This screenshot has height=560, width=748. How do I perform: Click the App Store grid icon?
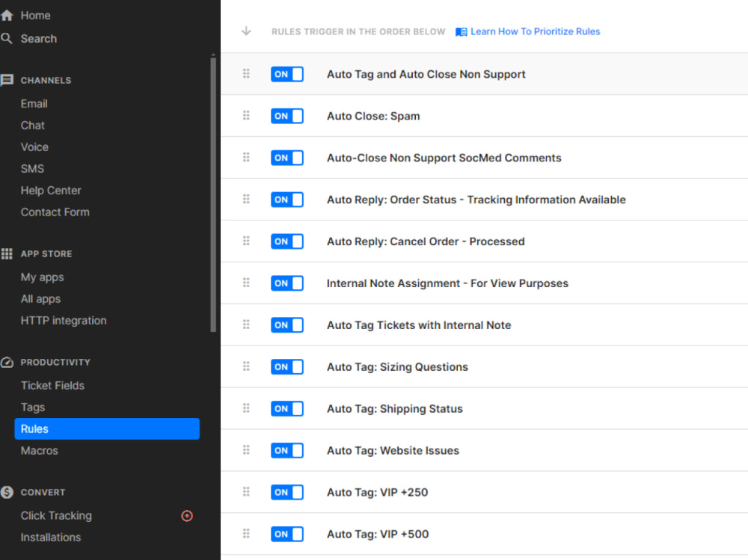point(7,253)
